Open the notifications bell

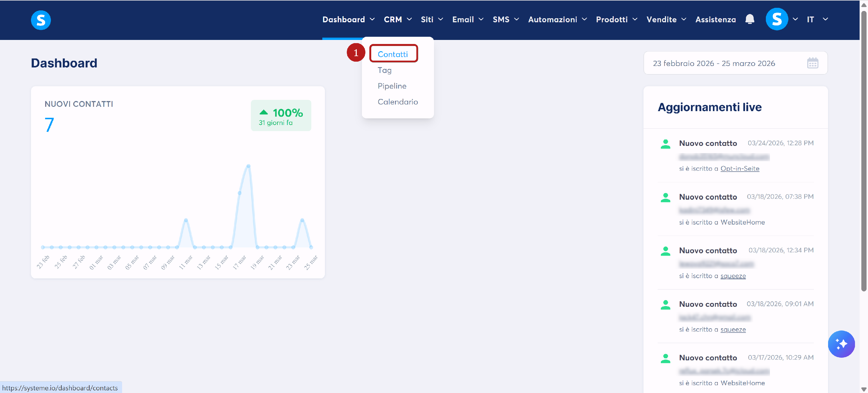click(x=749, y=19)
